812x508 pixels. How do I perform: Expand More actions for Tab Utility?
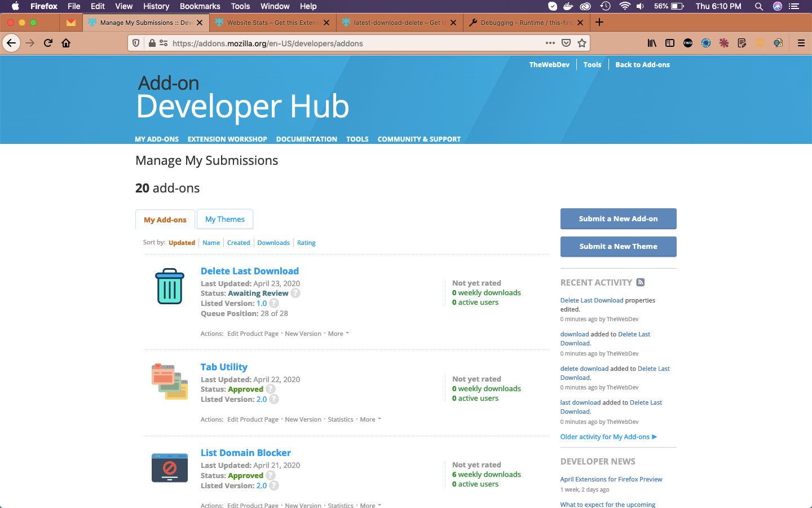click(x=370, y=419)
